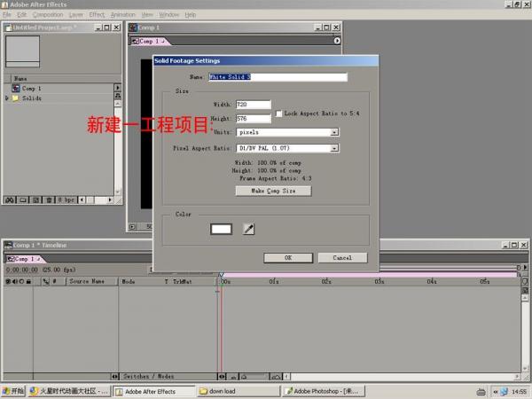Click the Height input field
This screenshot has width=532, height=399.
254,119
